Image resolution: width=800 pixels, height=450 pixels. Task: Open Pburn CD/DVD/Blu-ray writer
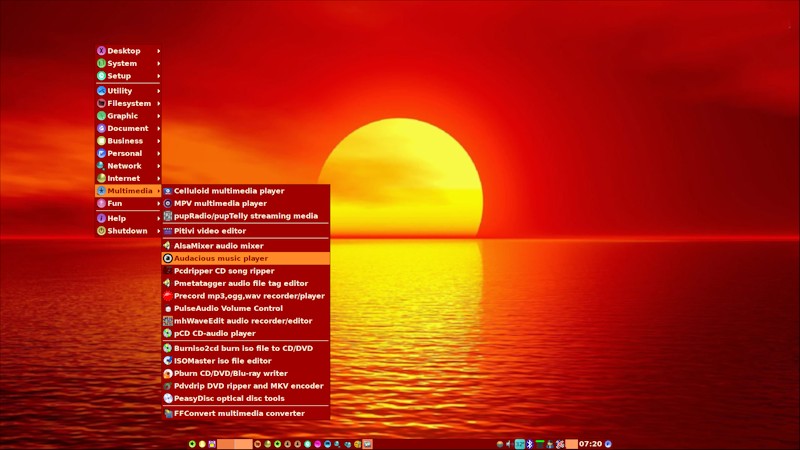tap(246, 373)
